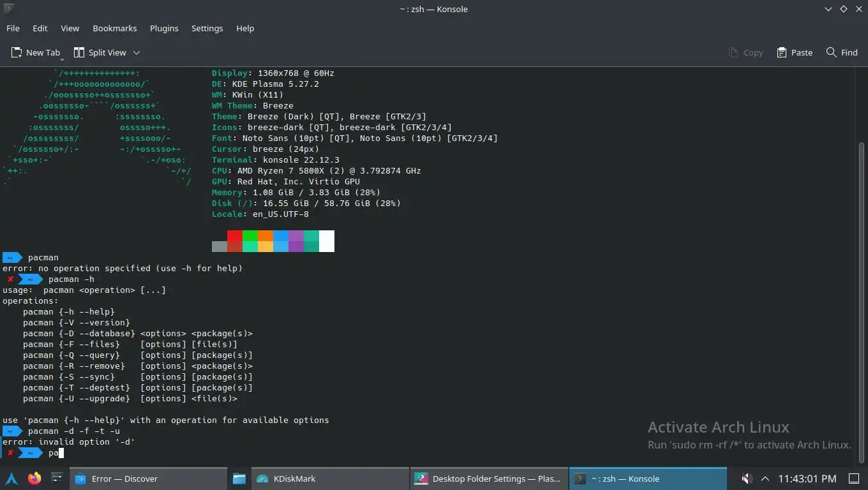
Task: Open the View menu
Action: (x=70, y=28)
